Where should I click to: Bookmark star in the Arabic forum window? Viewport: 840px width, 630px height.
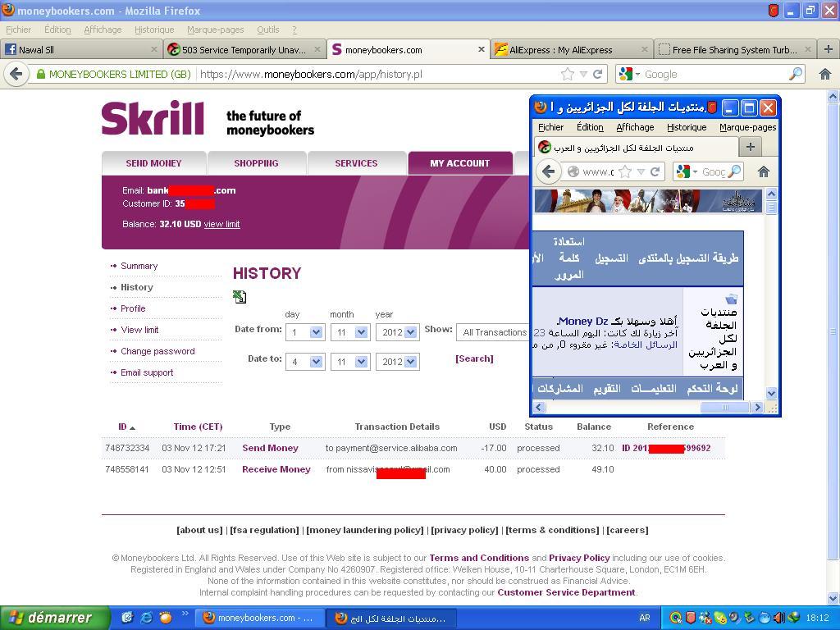[624, 171]
